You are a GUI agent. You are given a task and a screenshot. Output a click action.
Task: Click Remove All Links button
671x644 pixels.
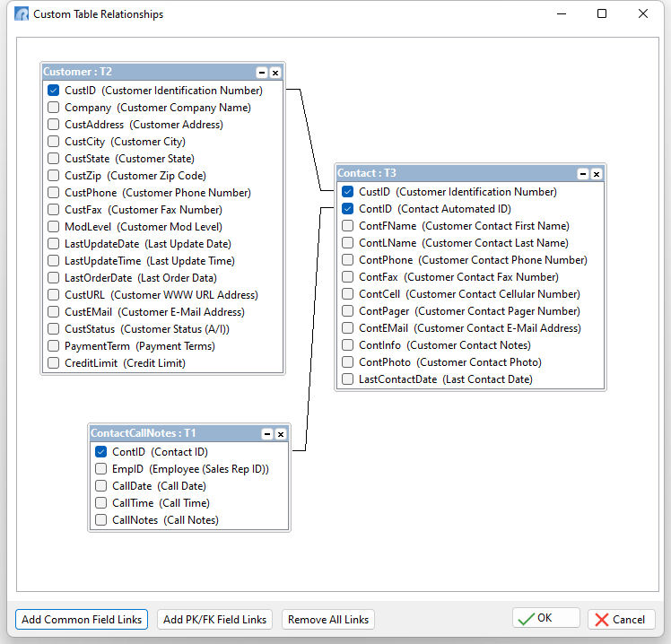click(x=328, y=619)
